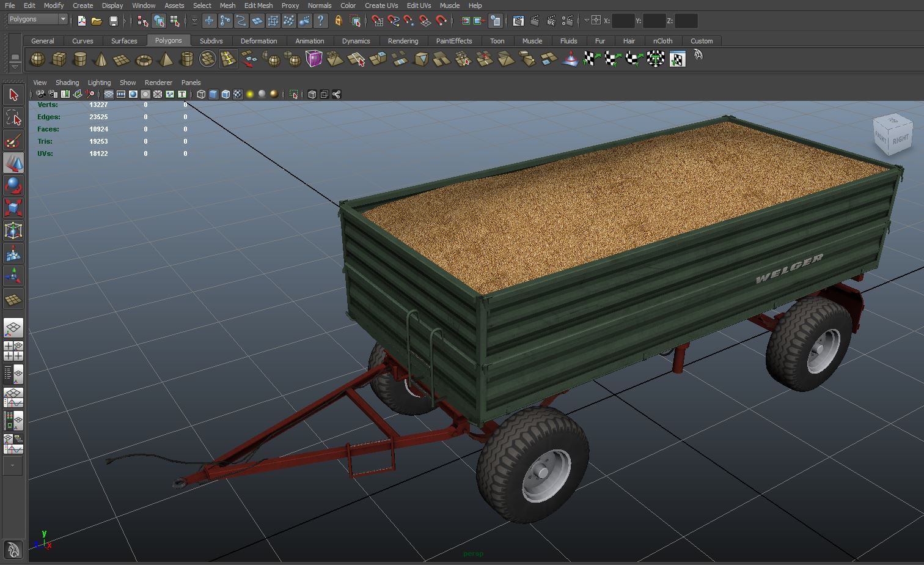Toggle Lock Current Selection padlock
The width and height of the screenshot is (924, 565).
pyautogui.click(x=338, y=21)
